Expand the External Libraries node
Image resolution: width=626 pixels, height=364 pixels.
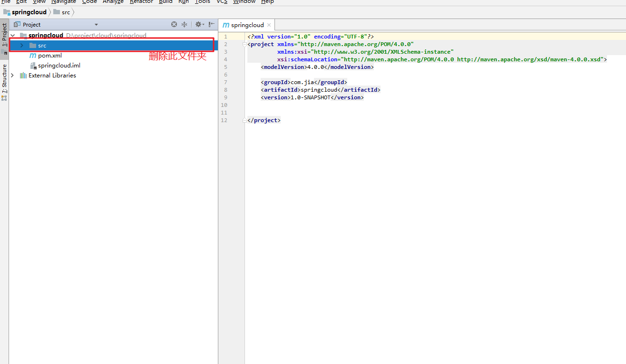[x=12, y=75]
